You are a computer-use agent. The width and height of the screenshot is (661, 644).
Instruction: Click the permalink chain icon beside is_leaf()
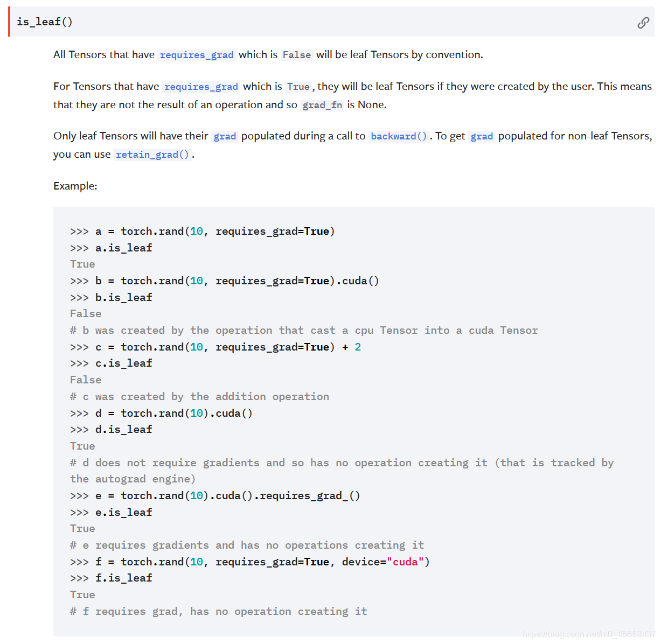(643, 23)
